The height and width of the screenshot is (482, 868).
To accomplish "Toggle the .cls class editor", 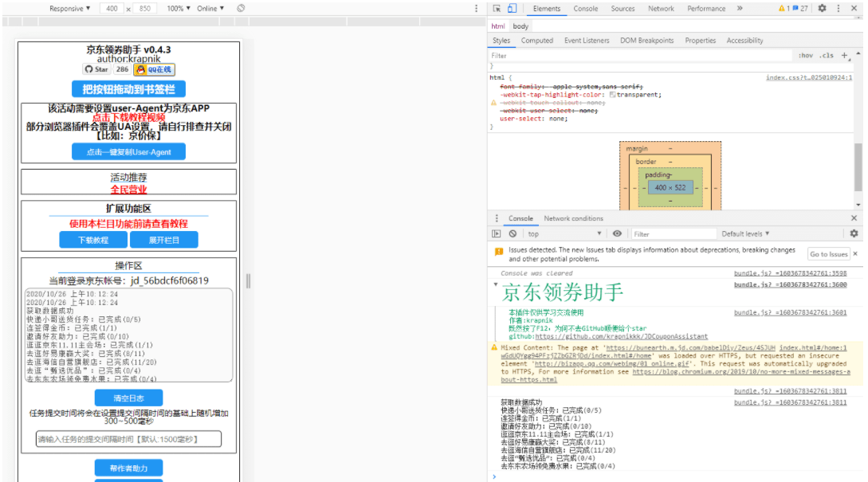I will pyautogui.click(x=827, y=55).
